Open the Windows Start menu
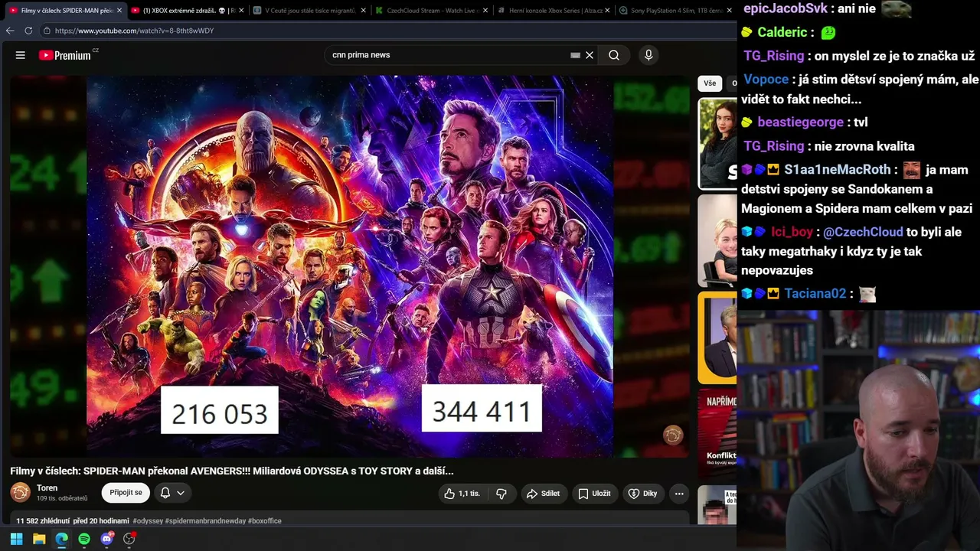Screen dimensions: 980x551 coord(16,539)
